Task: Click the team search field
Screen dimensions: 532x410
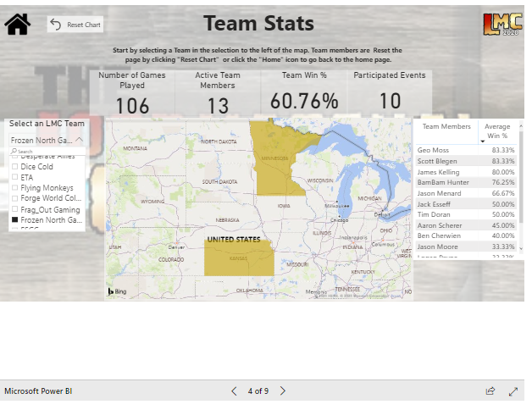Action: click(x=47, y=152)
